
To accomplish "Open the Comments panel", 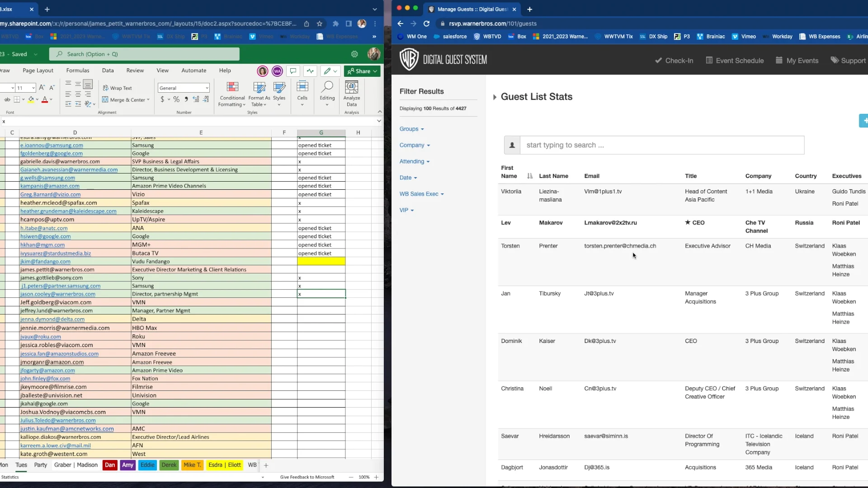I will pos(293,71).
